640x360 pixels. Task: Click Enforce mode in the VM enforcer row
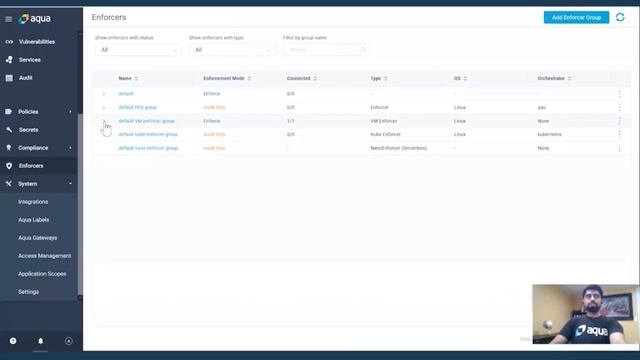coord(211,121)
